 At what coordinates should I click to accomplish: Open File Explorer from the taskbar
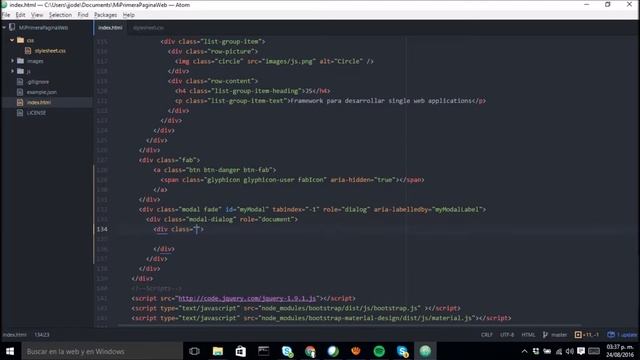(218, 351)
